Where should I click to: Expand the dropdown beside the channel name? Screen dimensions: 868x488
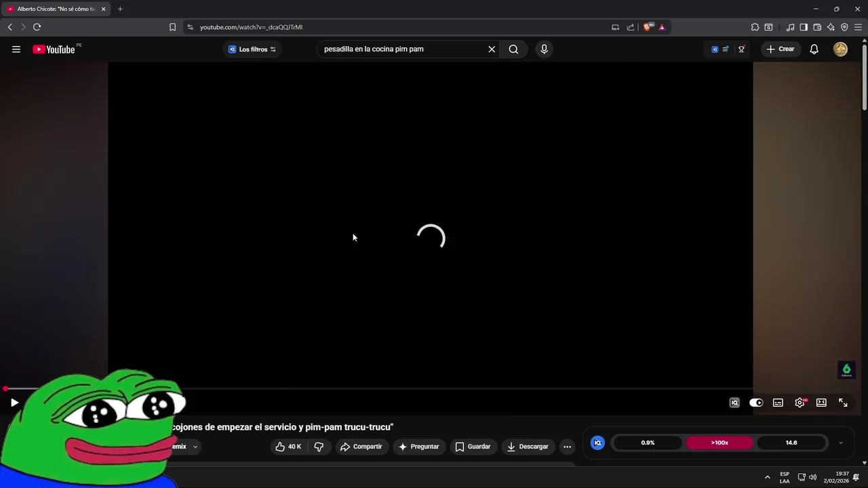pyautogui.click(x=195, y=447)
